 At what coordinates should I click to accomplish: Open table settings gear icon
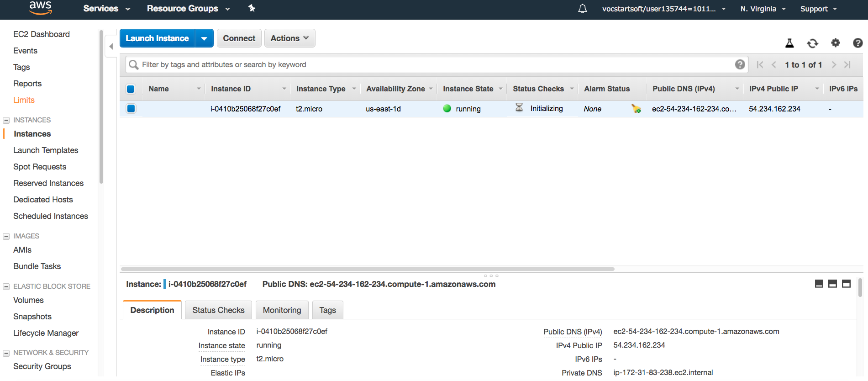[836, 42]
